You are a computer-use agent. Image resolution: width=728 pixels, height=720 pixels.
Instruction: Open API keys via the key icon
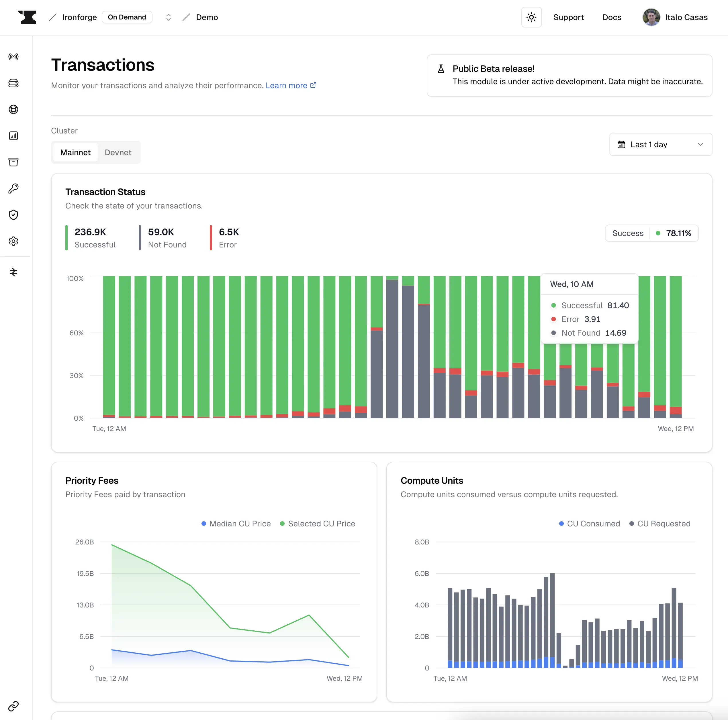coord(13,188)
